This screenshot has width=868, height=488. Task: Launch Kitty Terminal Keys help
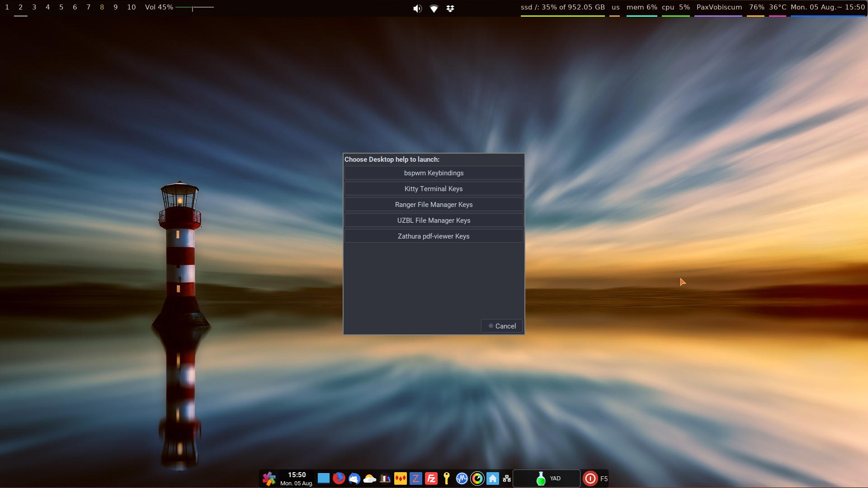coord(434,189)
